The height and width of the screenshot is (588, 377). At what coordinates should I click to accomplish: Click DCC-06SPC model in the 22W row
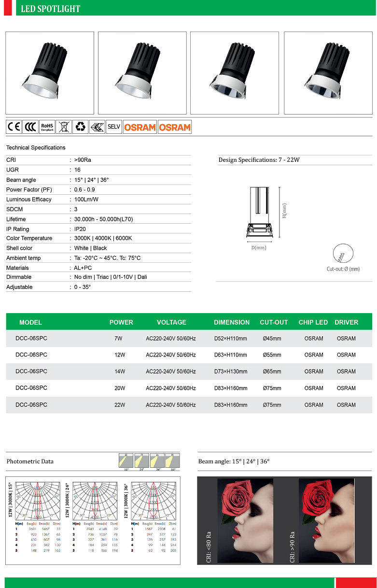tap(31, 405)
